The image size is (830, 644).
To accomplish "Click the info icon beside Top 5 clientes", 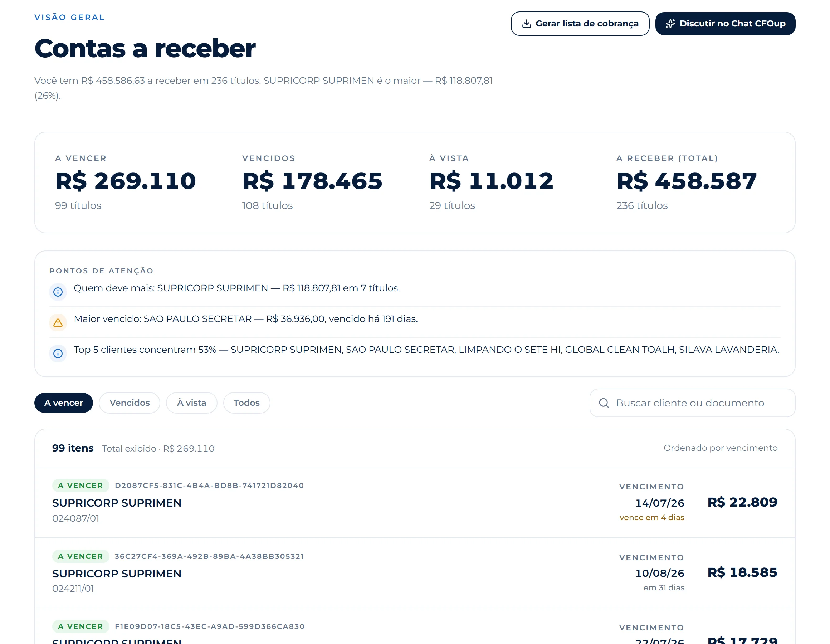I will [x=58, y=353].
